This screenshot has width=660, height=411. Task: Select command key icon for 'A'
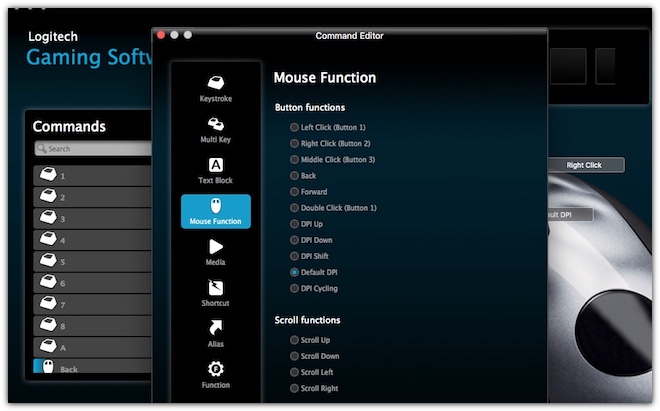(48, 346)
